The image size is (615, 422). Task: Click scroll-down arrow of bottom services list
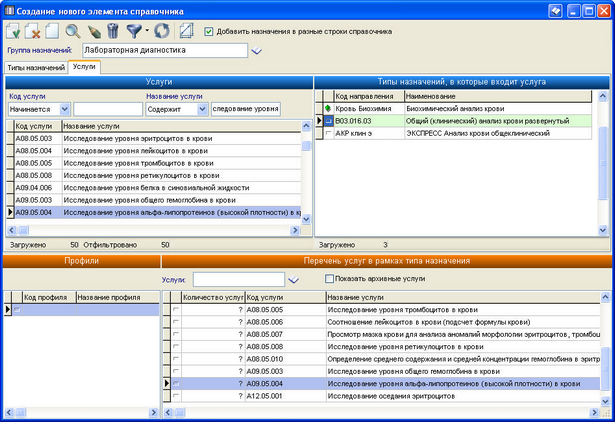point(605,400)
